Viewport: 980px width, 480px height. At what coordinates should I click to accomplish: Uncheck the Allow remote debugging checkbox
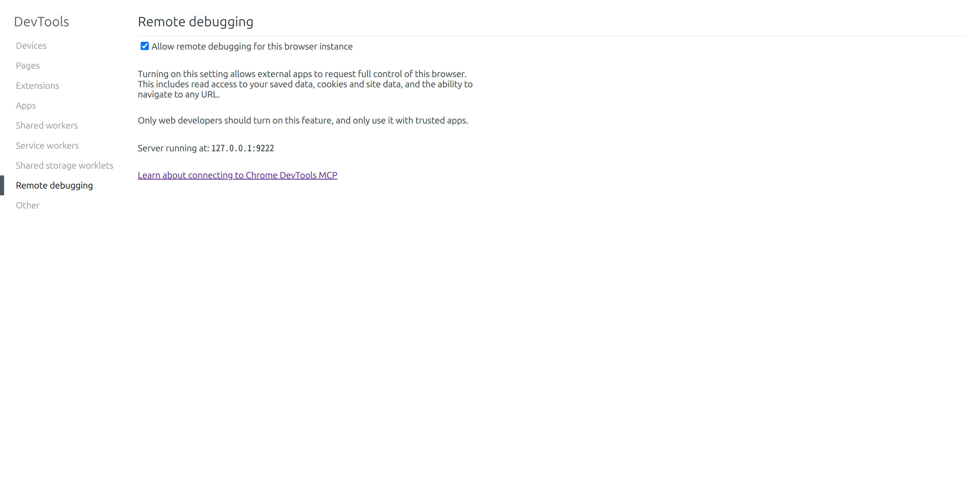pos(144,46)
